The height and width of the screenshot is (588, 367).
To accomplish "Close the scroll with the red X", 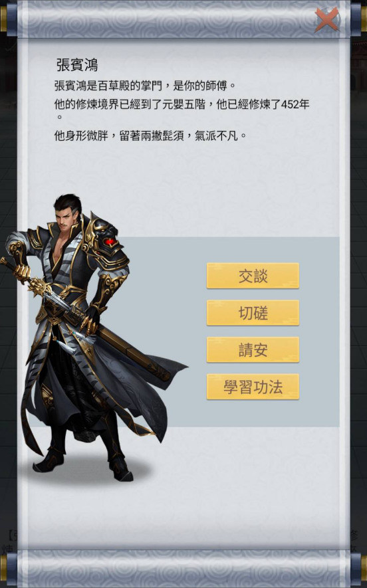I will (326, 19).
